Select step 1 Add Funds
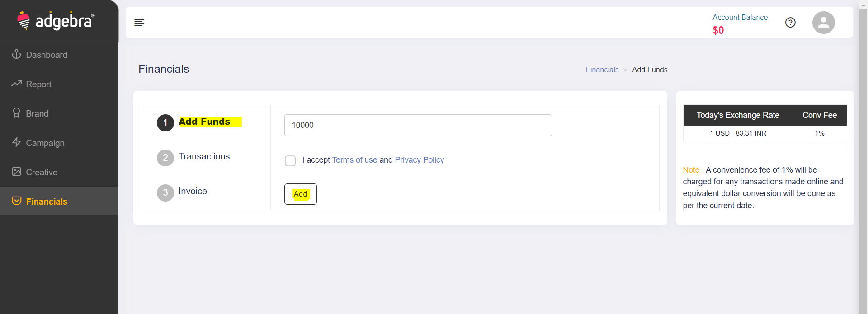This screenshot has width=868, height=314. coord(204,122)
